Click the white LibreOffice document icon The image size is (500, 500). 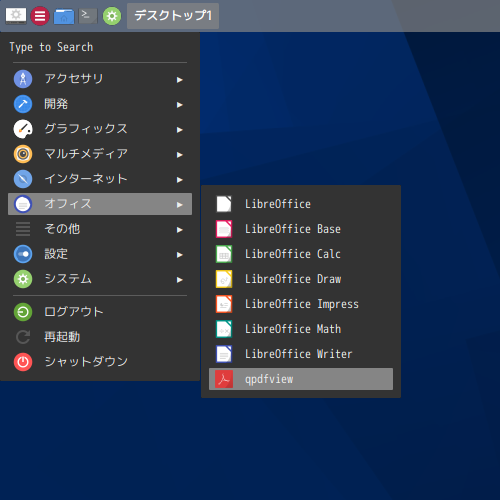[x=224, y=204]
